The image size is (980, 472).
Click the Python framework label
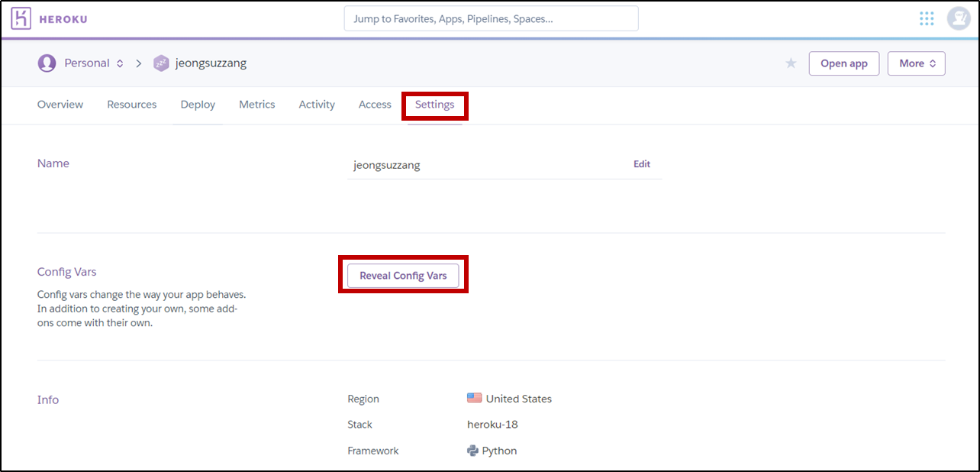coord(499,451)
